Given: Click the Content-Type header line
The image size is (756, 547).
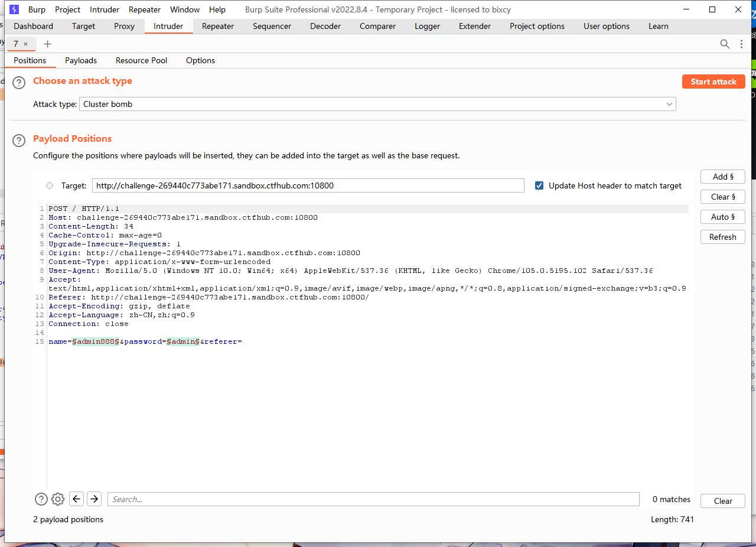Looking at the screenshot, I should pyautogui.click(x=159, y=262).
